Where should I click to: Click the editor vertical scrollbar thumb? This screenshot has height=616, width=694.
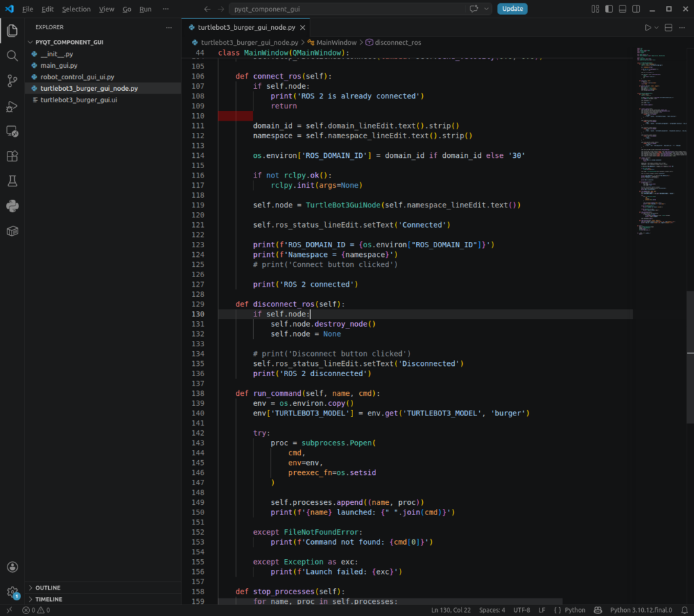pos(690,358)
